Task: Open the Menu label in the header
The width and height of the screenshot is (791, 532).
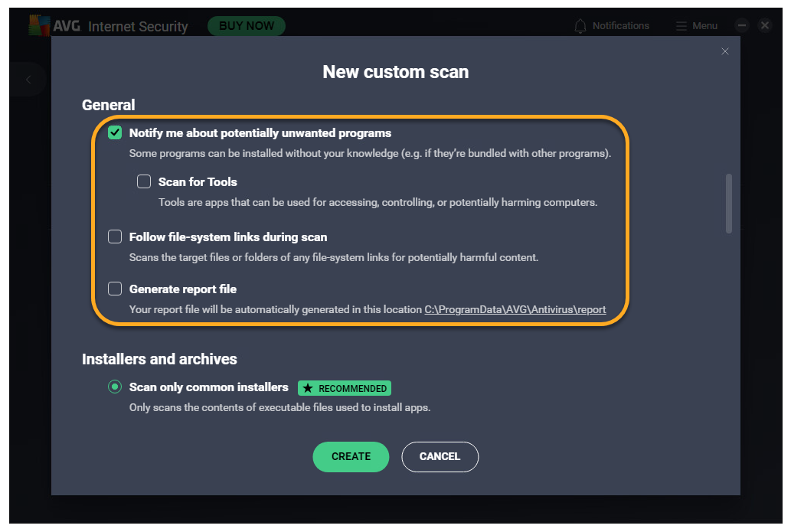Action: [x=704, y=26]
